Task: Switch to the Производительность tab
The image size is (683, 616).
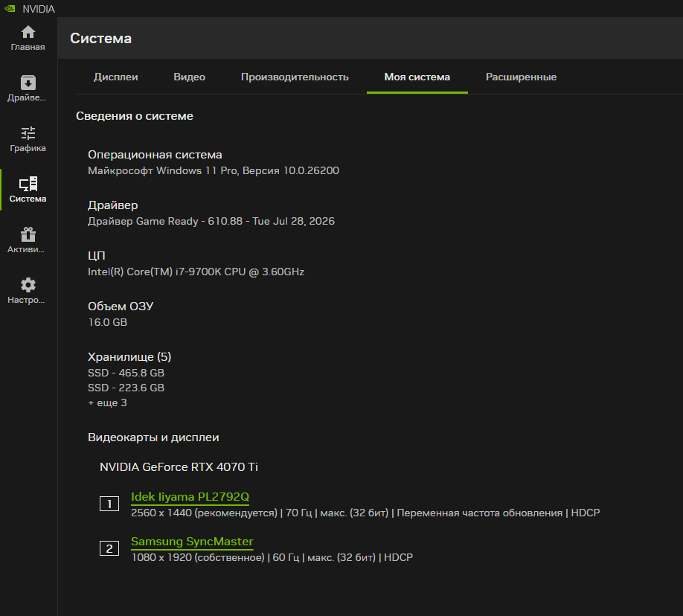Action: 295,77
